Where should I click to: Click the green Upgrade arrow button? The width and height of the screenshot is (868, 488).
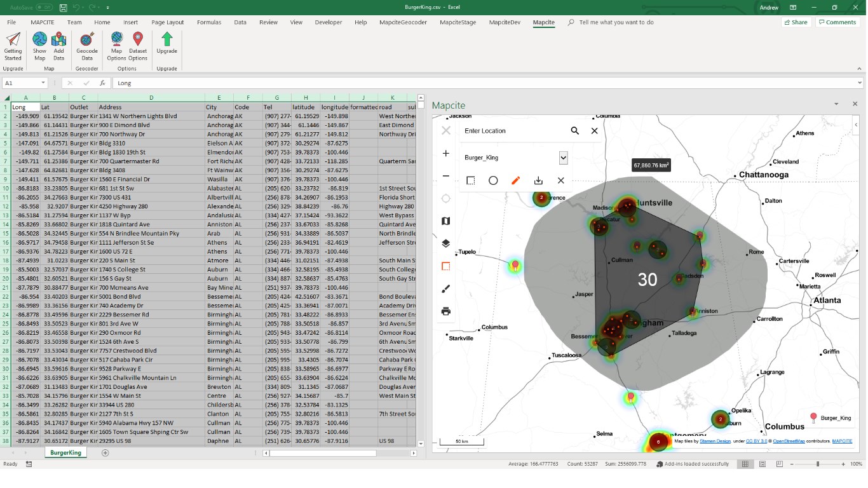(166, 44)
